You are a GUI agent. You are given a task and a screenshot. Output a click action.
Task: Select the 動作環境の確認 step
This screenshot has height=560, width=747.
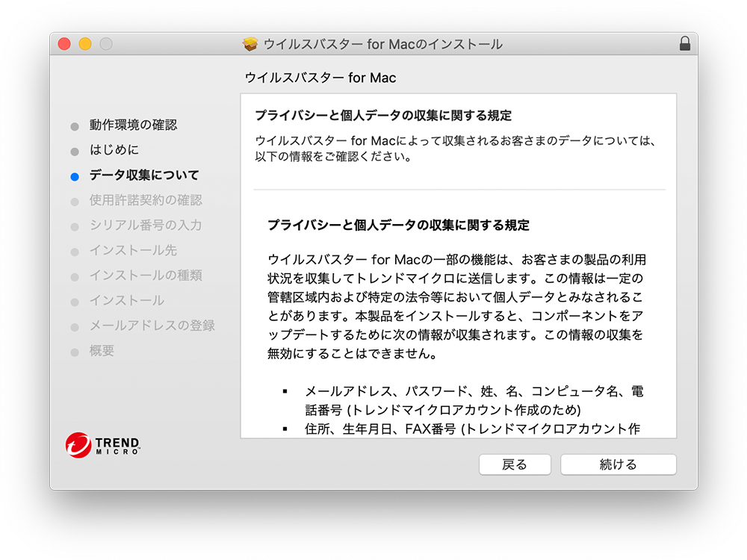pyautogui.click(x=133, y=125)
